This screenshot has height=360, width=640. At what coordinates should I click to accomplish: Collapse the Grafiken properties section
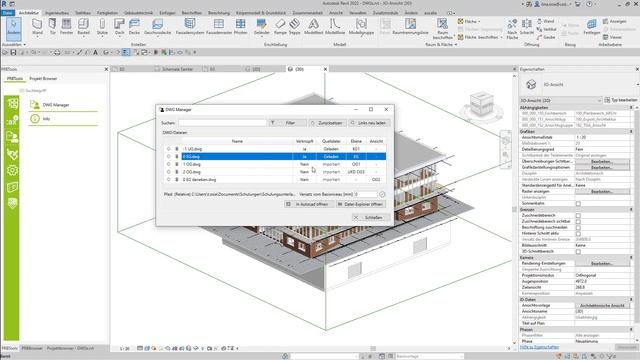(631, 131)
